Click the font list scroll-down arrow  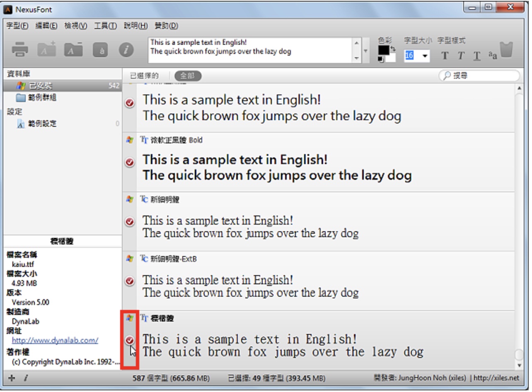coord(519,365)
